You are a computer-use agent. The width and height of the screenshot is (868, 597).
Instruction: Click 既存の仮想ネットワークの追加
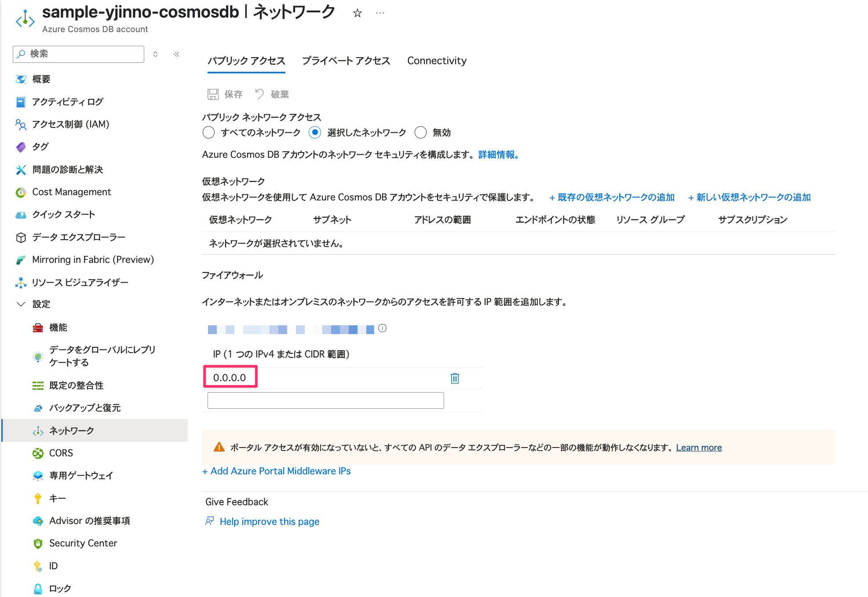click(612, 197)
